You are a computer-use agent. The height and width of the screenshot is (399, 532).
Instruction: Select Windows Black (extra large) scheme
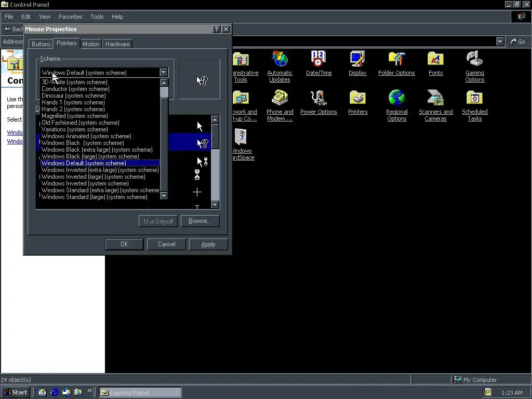click(x=100, y=150)
